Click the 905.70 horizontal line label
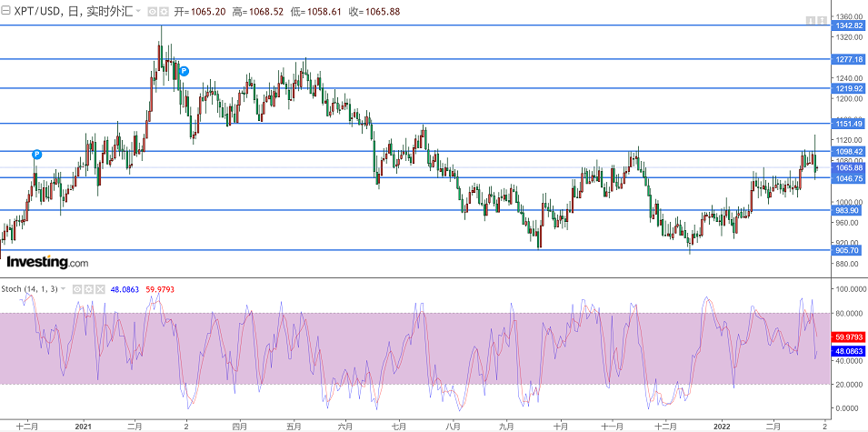This screenshot has height=432, width=868. 848,250
